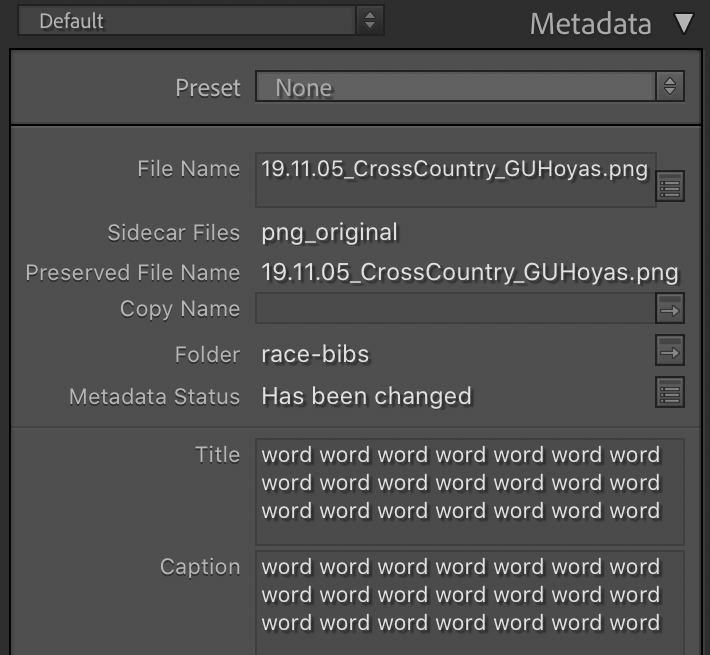Click the 'Has been changed' status text
710x655 pixels.
366,396
